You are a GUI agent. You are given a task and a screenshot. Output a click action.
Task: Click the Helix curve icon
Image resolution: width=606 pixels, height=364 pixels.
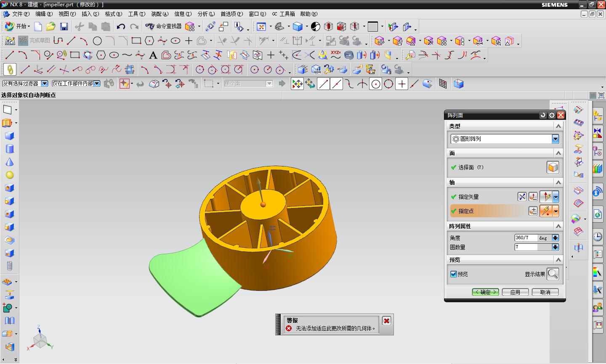point(349,55)
